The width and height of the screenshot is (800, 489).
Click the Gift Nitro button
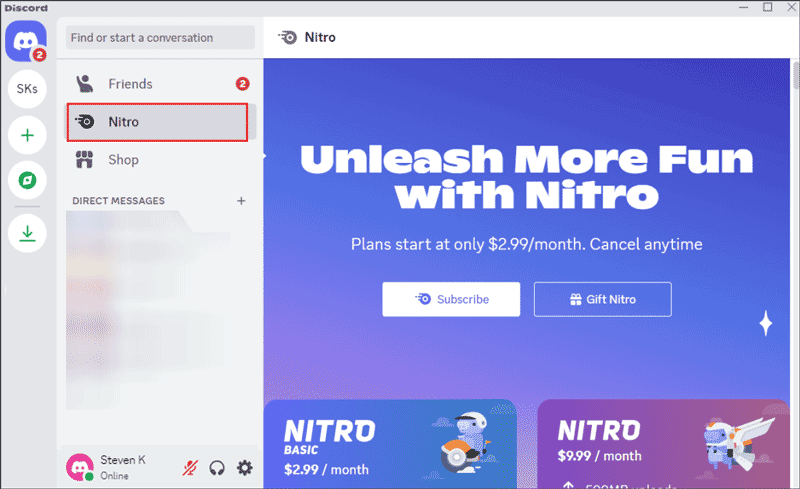(603, 299)
